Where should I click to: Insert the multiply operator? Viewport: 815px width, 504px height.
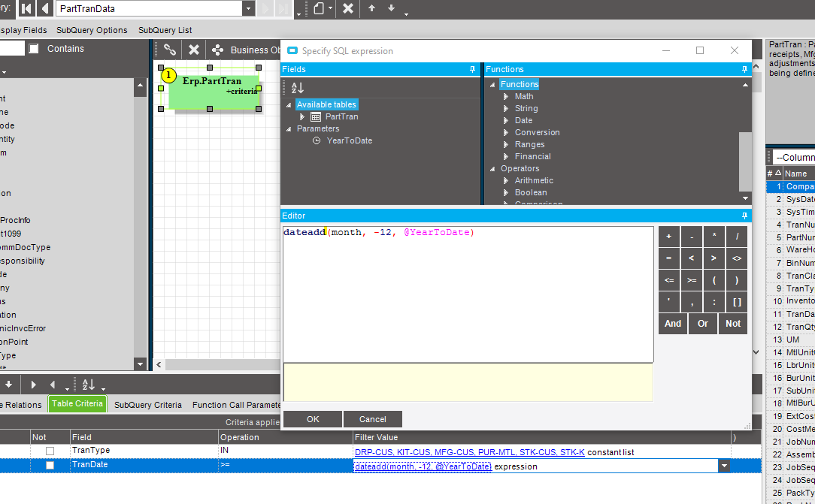click(x=714, y=237)
